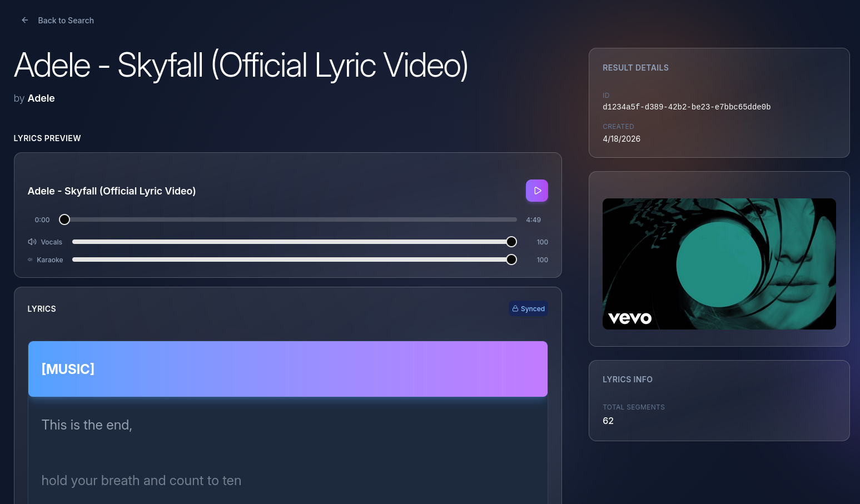Click the Vocals speaker icon
This screenshot has width=860, height=504.
[32, 242]
